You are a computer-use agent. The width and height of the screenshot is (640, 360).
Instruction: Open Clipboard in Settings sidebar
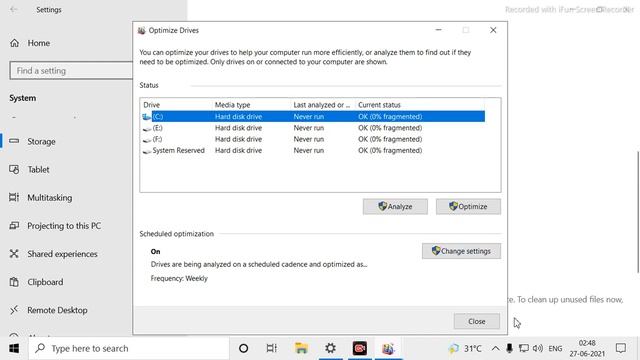pos(45,282)
